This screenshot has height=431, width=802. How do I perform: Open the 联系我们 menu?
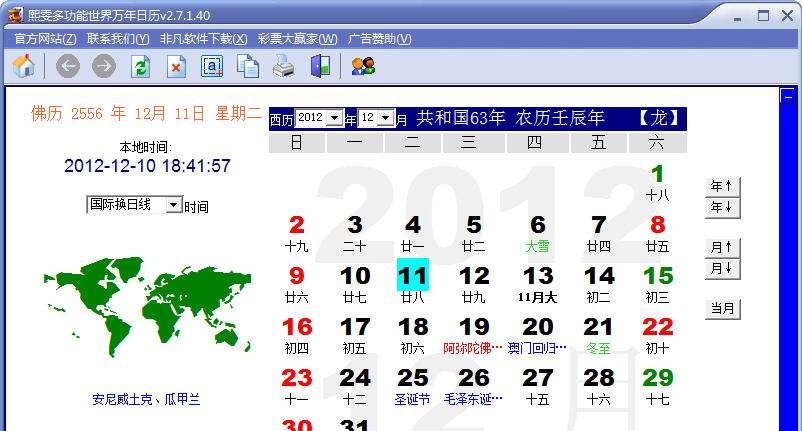click(x=118, y=39)
